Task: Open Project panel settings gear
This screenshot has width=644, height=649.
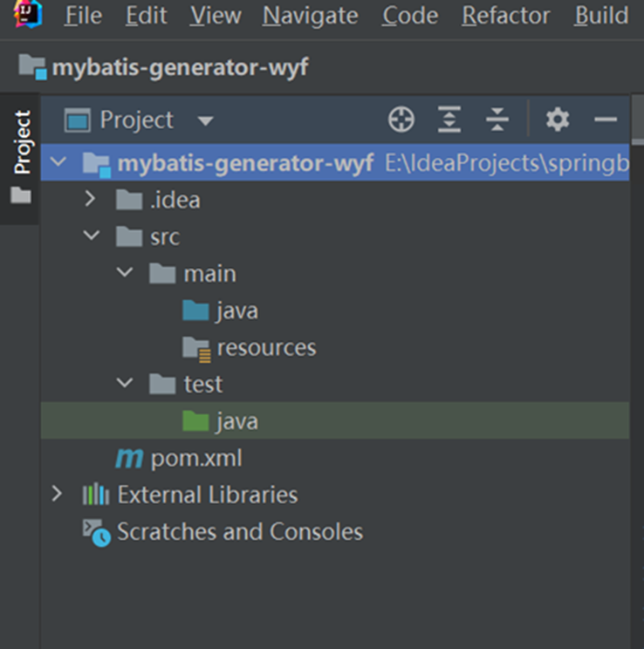Action: (558, 120)
